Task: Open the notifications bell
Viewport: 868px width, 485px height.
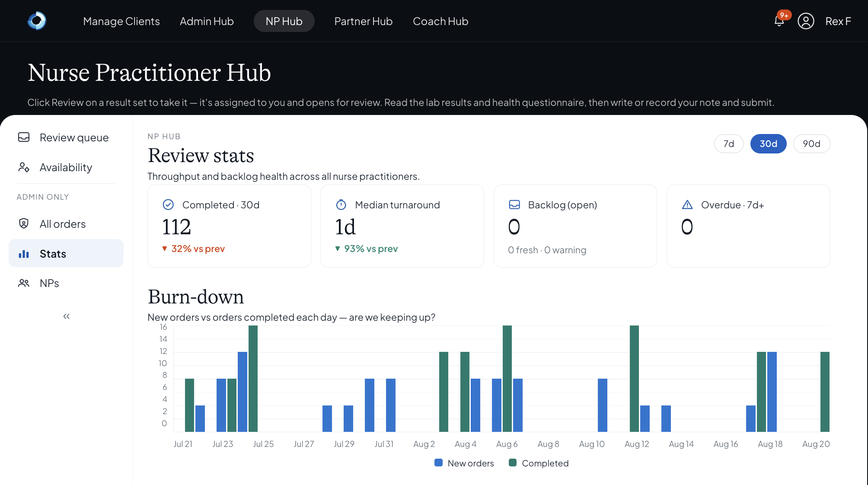Action: (779, 21)
